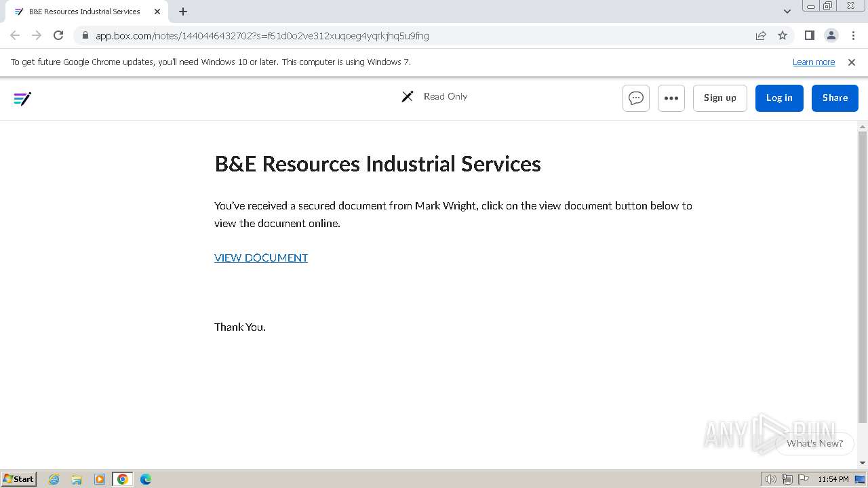Image resolution: width=868 pixels, height=488 pixels.
Task: Click the What's New? button
Action: point(814,443)
